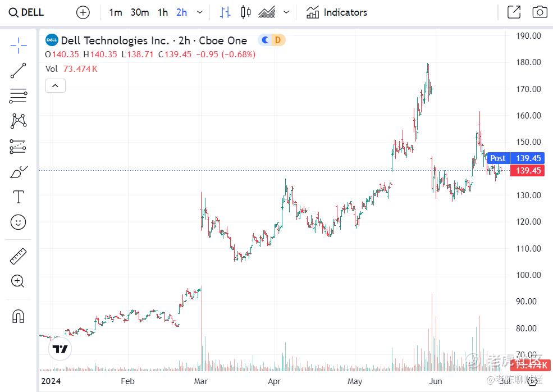The height and width of the screenshot is (392, 553).
Task: Select the trend line drawing tool
Action: [x=19, y=71]
